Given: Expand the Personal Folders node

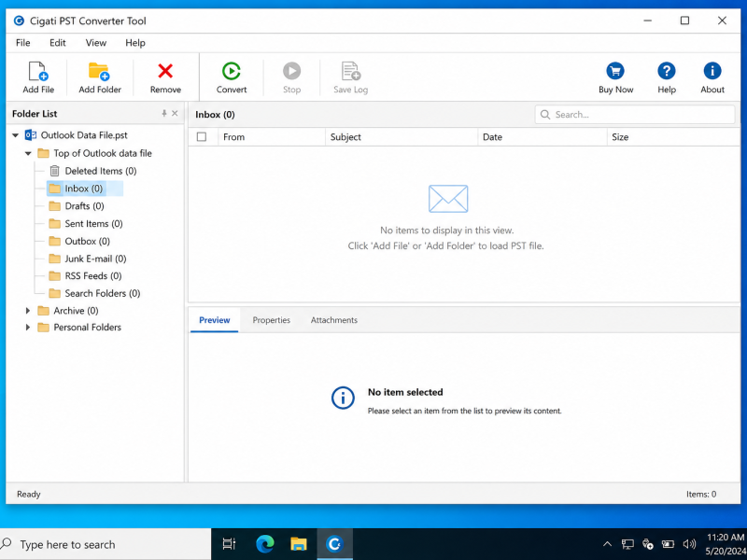Looking at the screenshot, I should pyautogui.click(x=28, y=328).
